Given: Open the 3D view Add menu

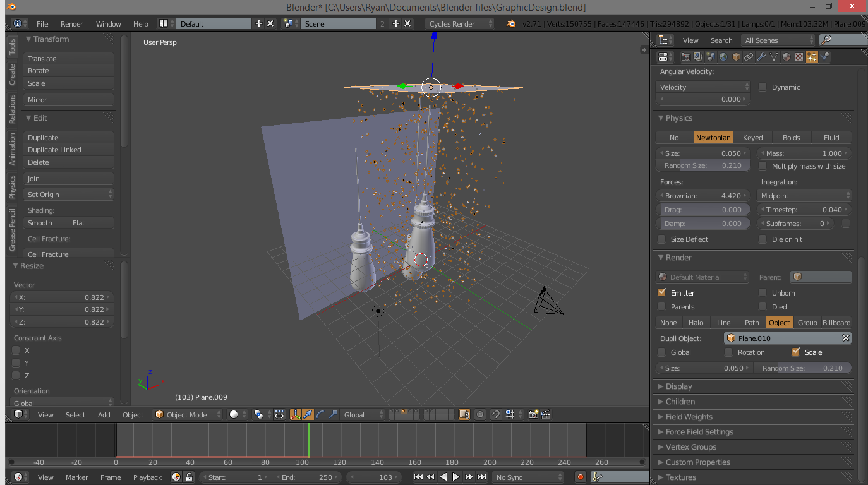Looking at the screenshot, I should click(104, 414).
